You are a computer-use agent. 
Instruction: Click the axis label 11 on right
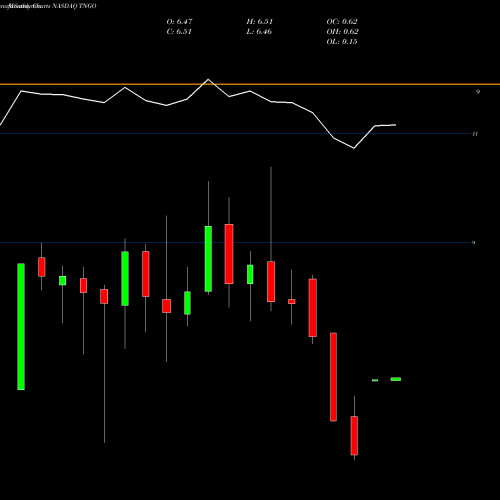(x=475, y=134)
